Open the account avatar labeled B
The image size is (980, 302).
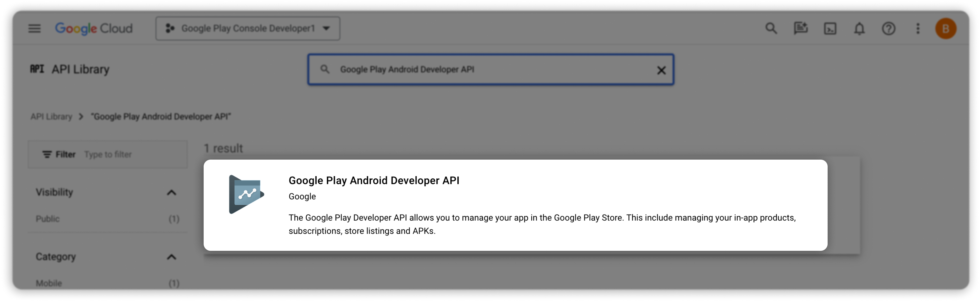(946, 29)
